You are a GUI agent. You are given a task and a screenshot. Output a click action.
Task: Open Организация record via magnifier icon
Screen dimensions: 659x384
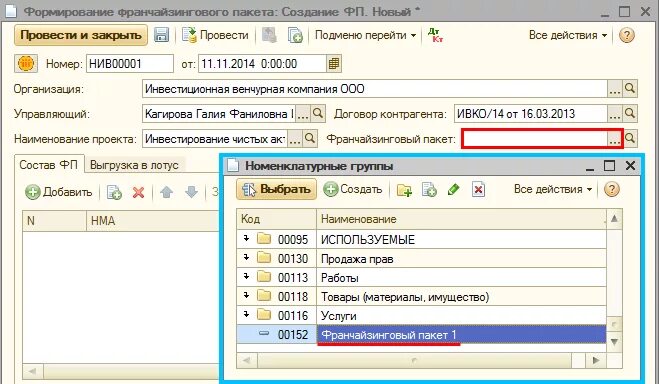tap(630, 89)
